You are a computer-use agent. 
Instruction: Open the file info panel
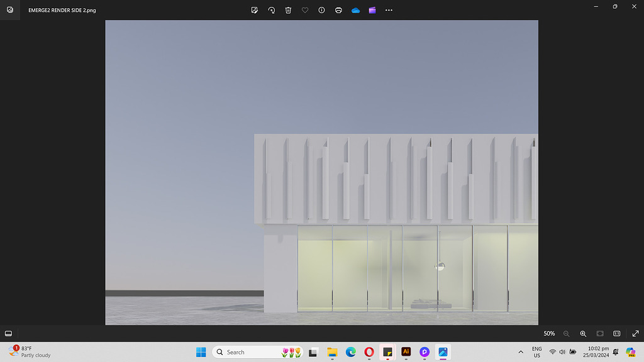click(321, 10)
